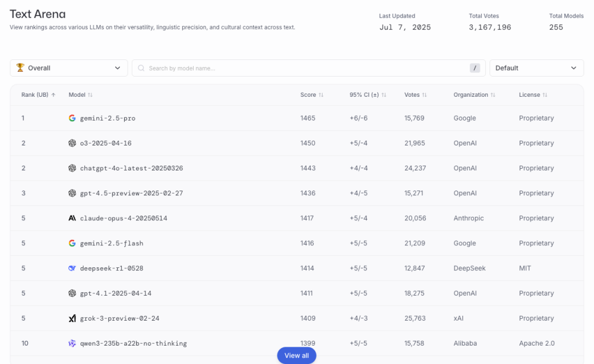Screen dimensions: 594x364
Task: Click the OpenAI logo beside gpt-4.1-2025-04-14
Action: click(72, 293)
